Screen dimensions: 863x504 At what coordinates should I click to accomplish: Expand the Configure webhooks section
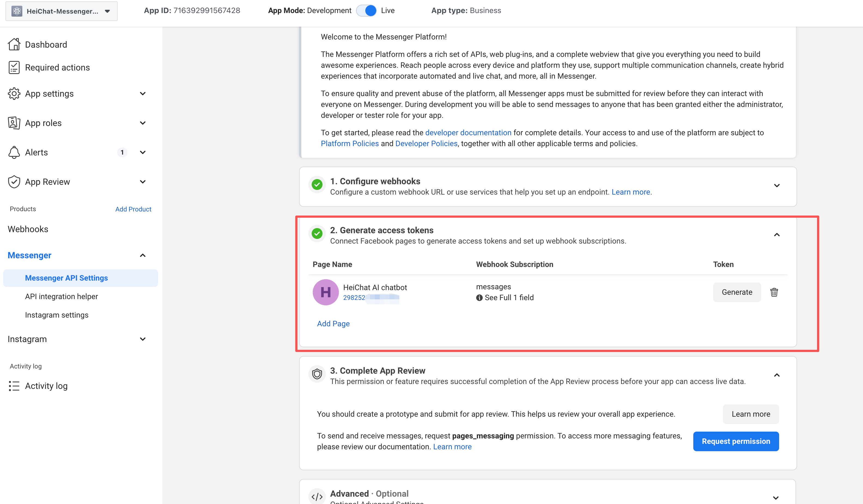coord(777,186)
